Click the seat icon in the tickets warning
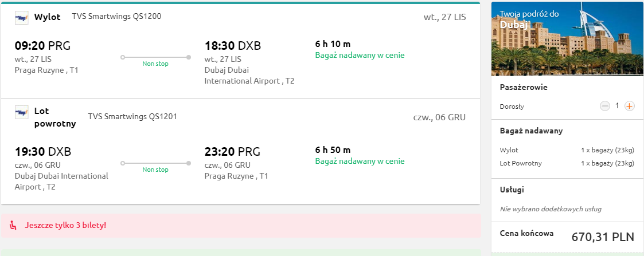The image size is (644, 256). click(x=13, y=225)
